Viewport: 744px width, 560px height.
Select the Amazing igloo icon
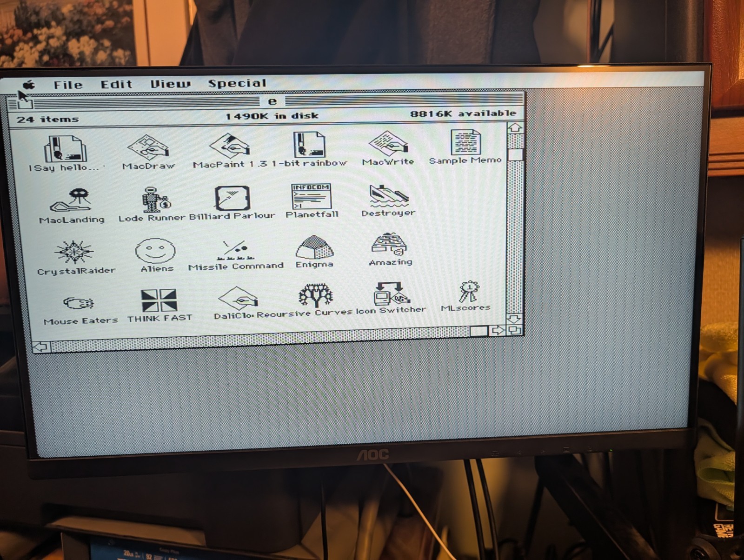pyautogui.click(x=390, y=245)
